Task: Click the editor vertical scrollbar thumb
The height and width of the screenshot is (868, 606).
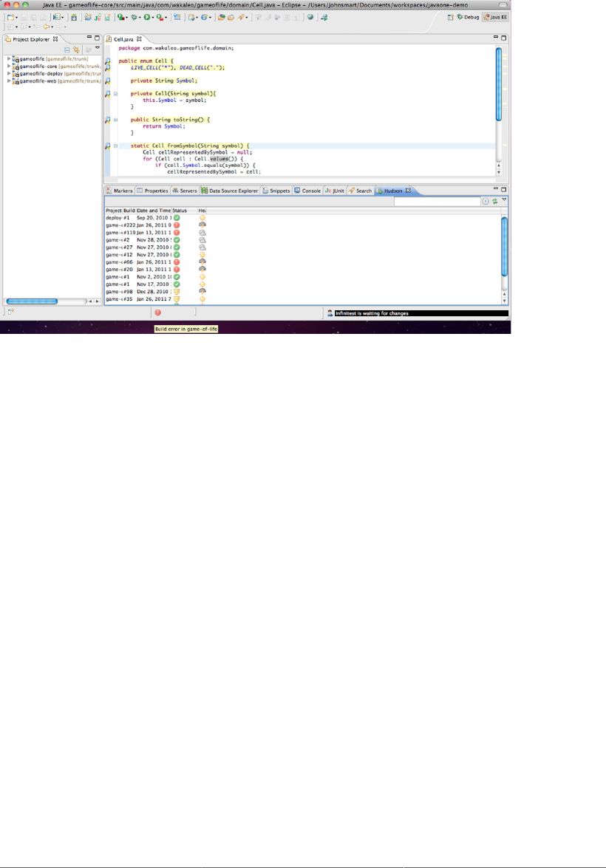Action: pyautogui.click(x=499, y=84)
